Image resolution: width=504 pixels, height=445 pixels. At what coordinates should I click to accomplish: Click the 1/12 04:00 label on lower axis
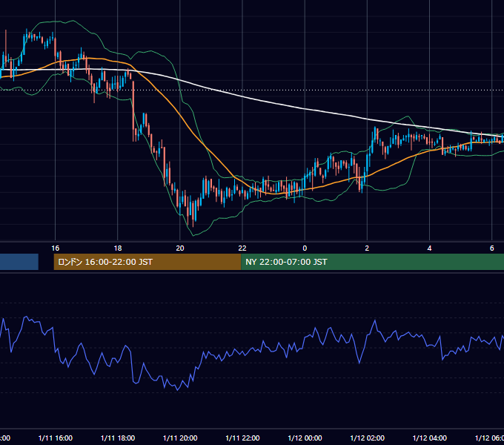[x=429, y=438]
